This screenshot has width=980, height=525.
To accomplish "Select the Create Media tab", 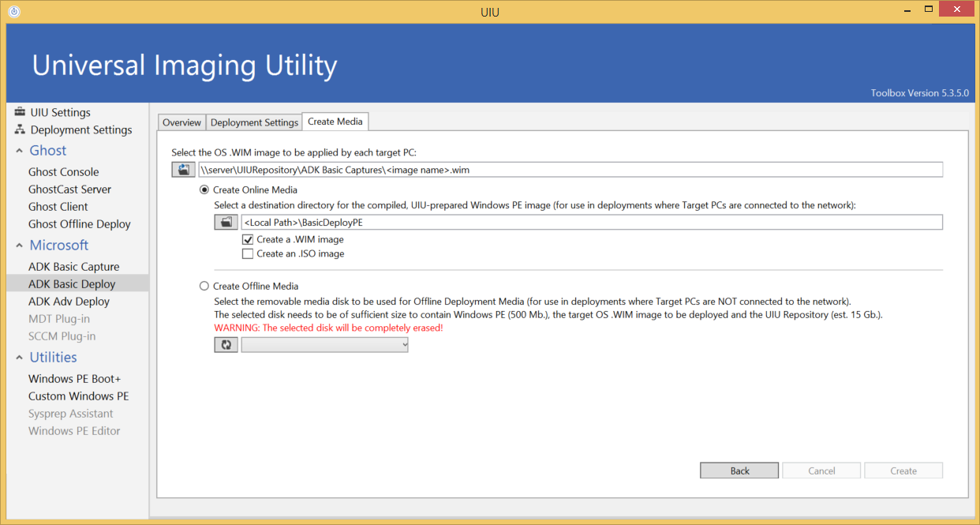I will 335,122.
